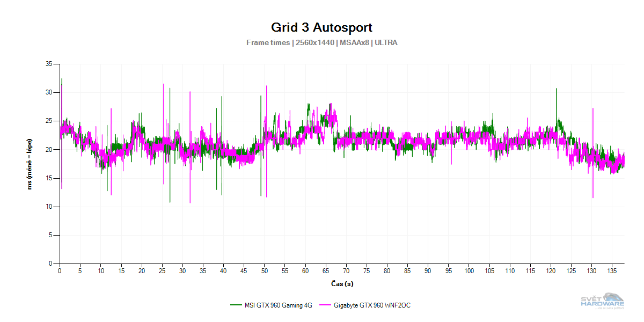Click the magenta spike peak near 50 seconds
The height and width of the screenshot is (322, 644).
pos(266,86)
